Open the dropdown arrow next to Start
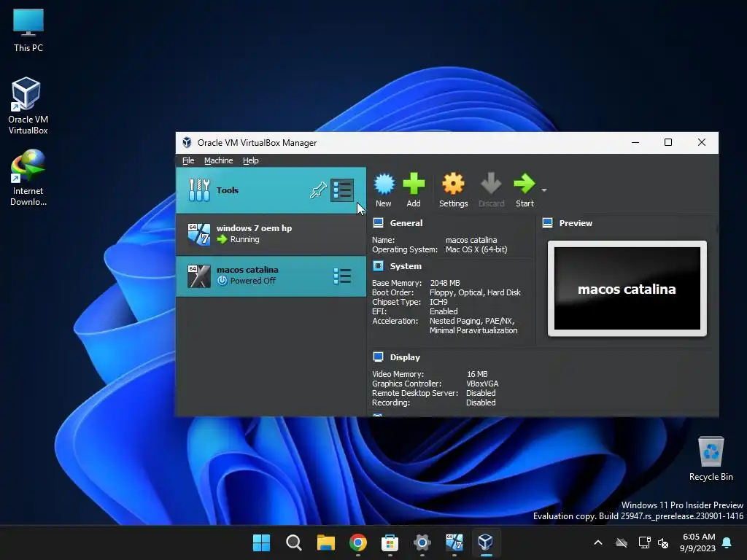Image resolution: width=747 pixels, height=560 pixels. pyautogui.click(x=544, y=190)
